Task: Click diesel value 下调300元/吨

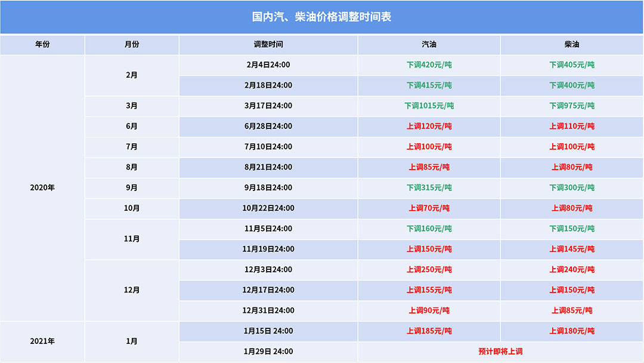Action: 572,188
